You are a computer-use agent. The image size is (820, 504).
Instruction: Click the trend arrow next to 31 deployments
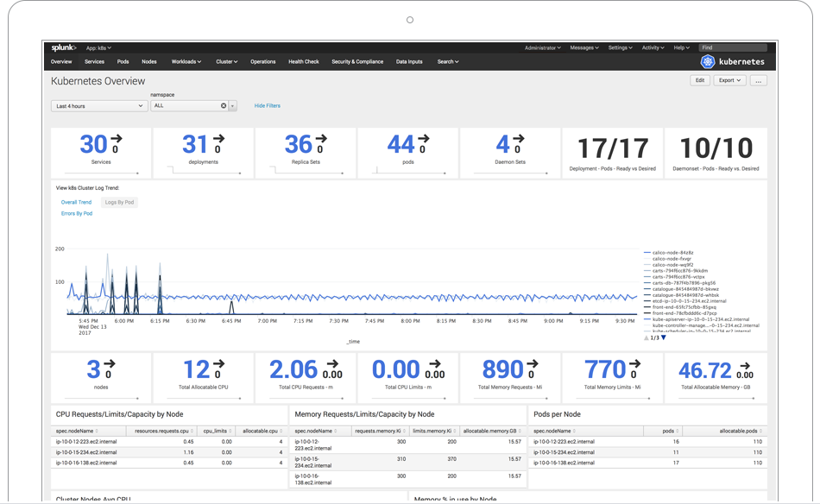[219, 139]
